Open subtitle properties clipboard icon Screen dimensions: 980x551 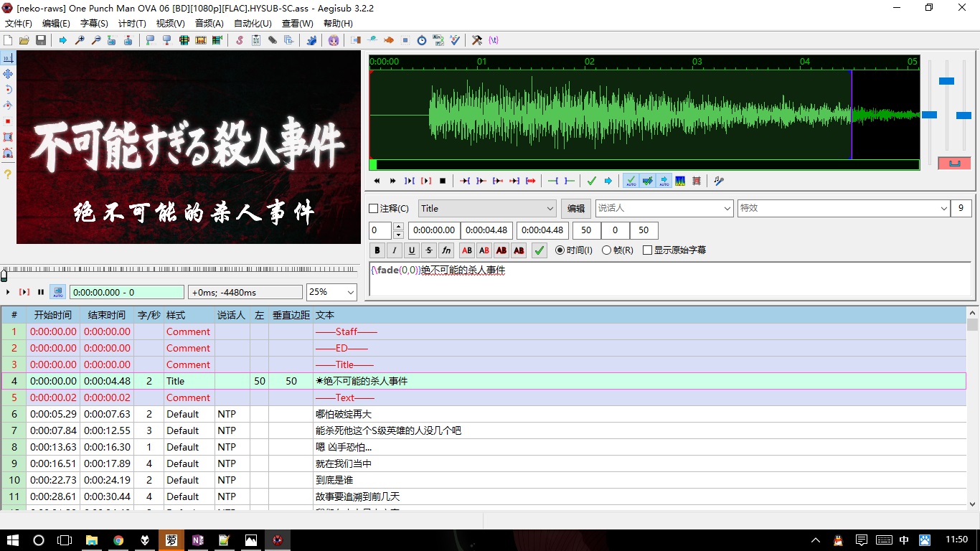256,40
